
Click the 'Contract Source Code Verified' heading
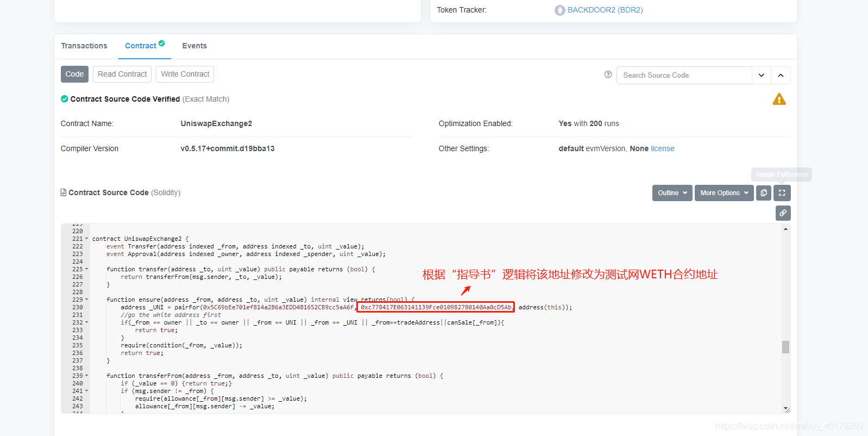125,99
